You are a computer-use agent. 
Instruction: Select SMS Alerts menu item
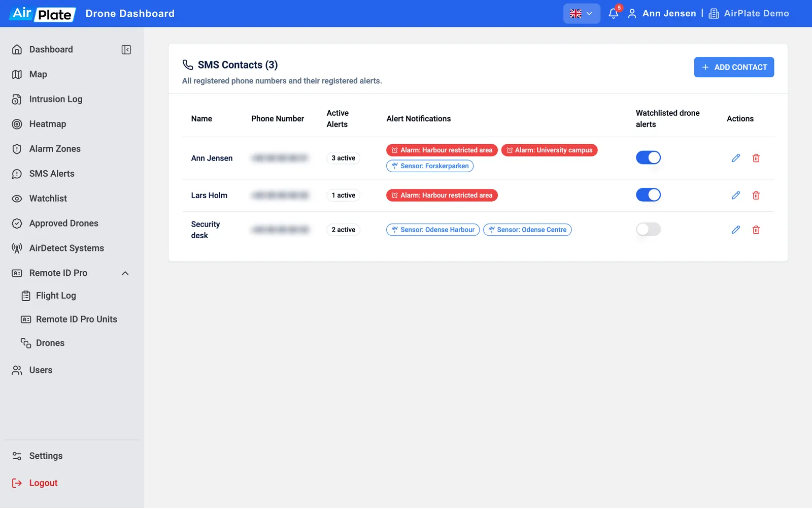[x=52, y=174]
